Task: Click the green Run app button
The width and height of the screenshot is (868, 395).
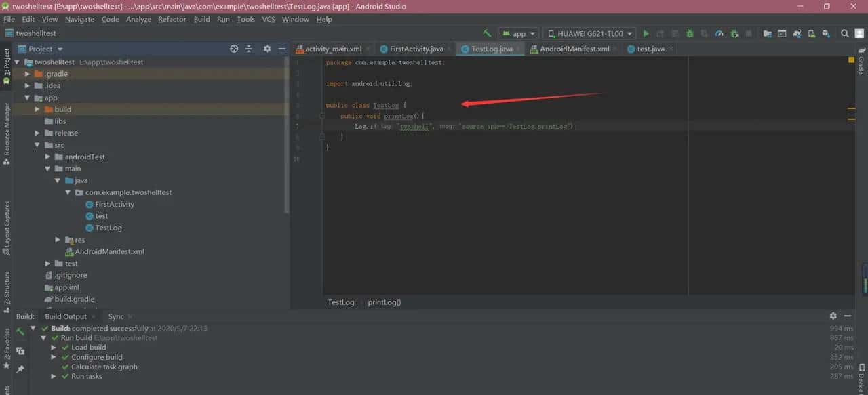Action: click(646, 33)
